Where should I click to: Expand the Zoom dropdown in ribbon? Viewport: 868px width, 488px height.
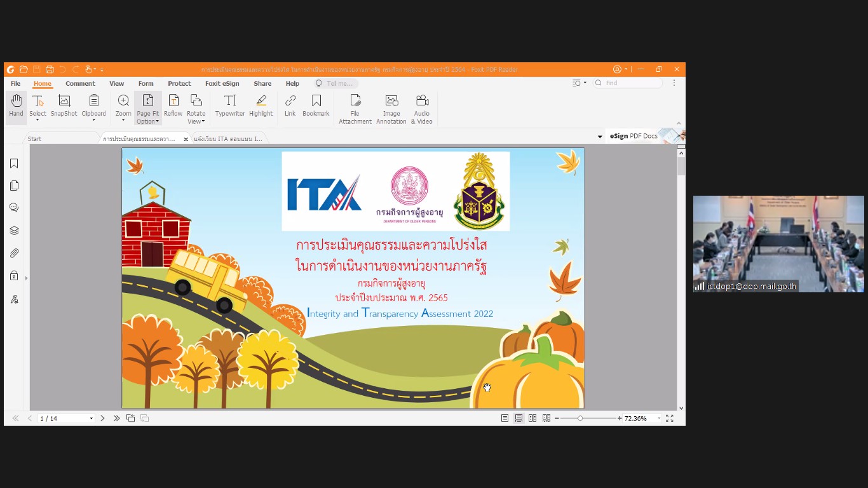pos(123,119)
